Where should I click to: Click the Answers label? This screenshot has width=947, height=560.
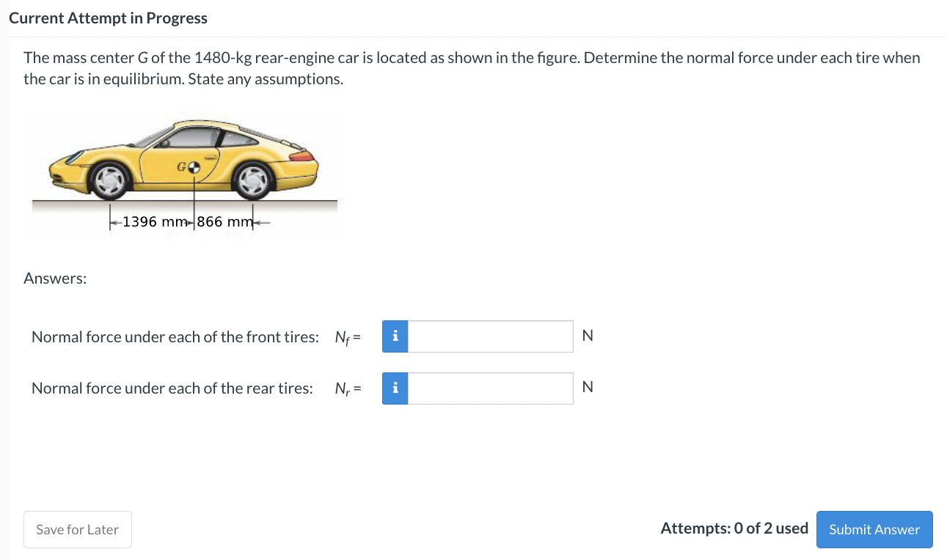click(x=54, y=278)
